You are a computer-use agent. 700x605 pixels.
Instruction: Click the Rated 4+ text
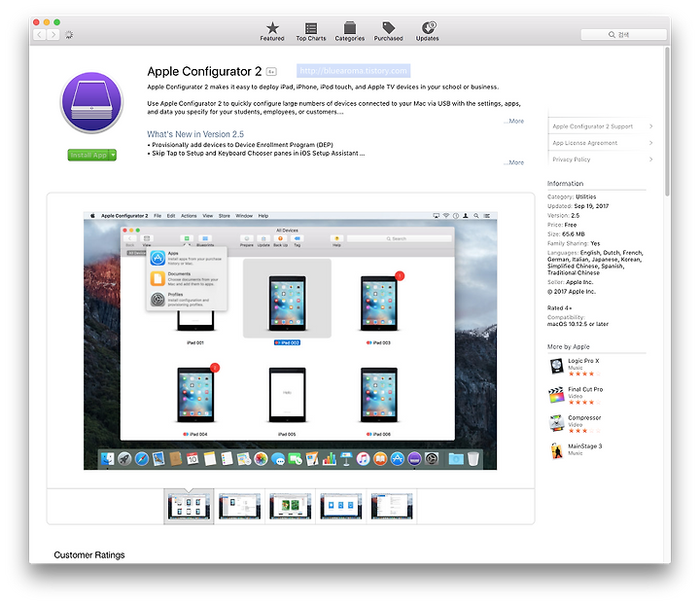point(559,308)
